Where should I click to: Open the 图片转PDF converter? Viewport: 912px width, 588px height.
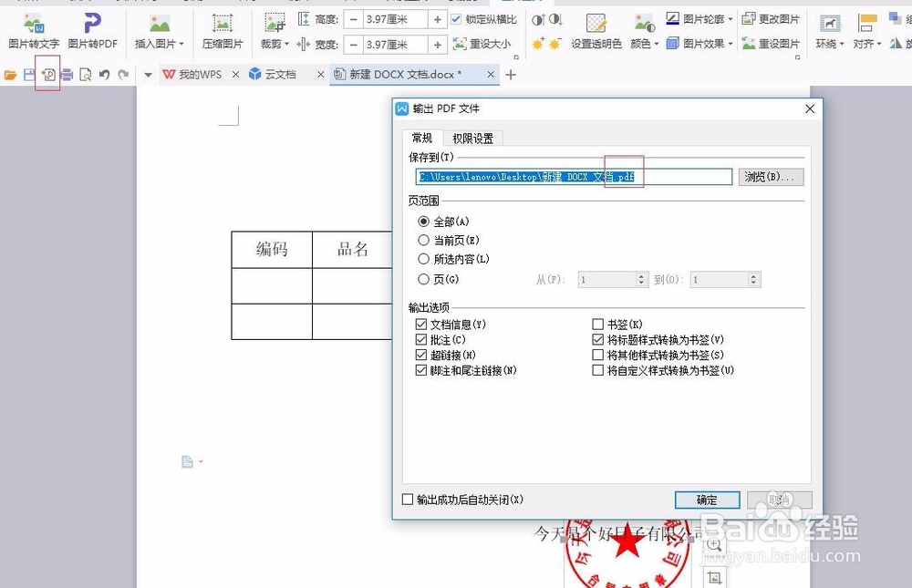point(92,32)
